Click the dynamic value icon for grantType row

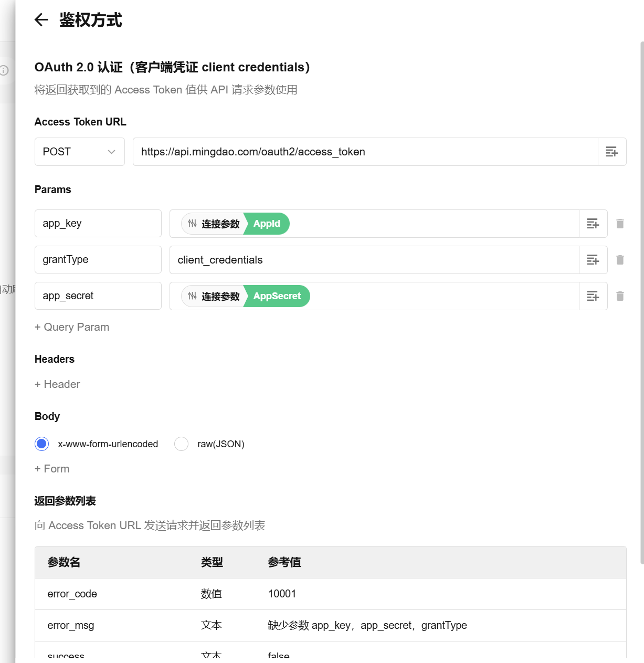point(593,259)
